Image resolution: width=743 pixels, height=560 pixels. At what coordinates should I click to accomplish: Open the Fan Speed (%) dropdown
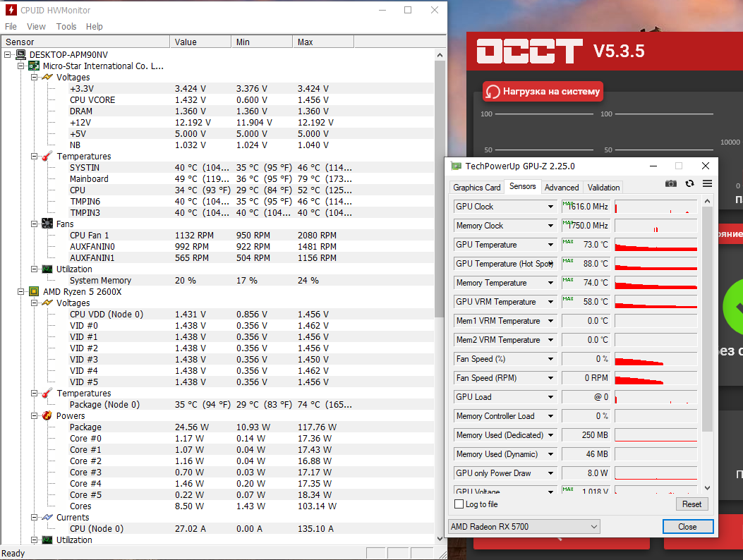click(x=550, y=359)
